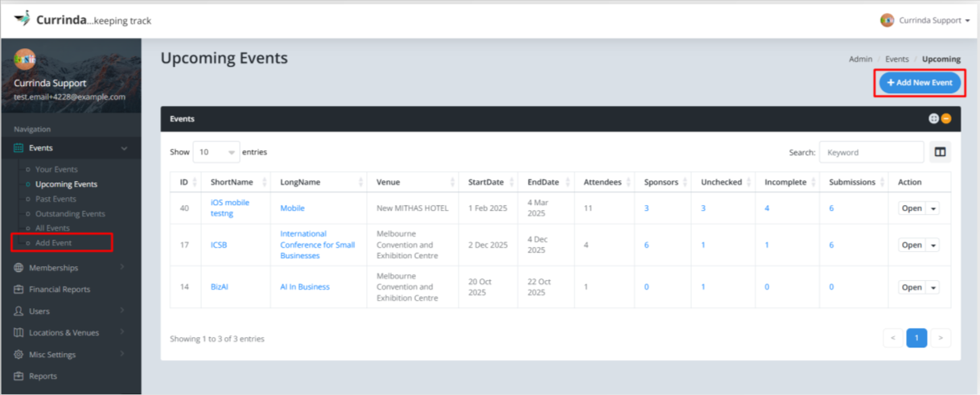
Task: Sort by Unchecked column header
Action: [724, 183]
